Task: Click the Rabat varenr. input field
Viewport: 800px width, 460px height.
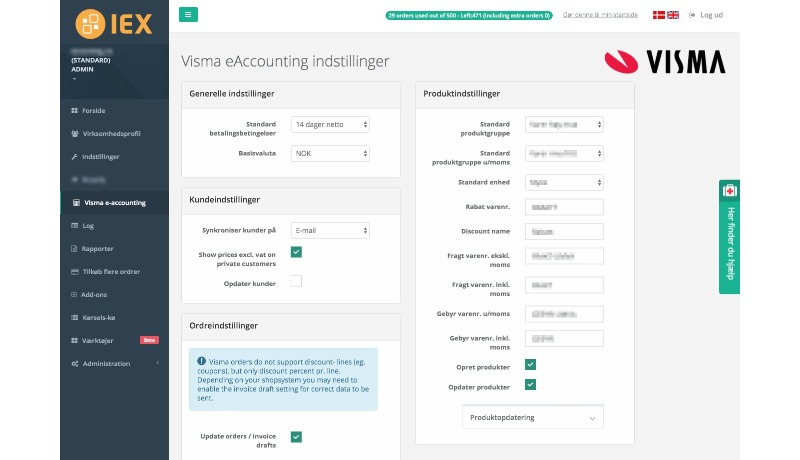Action: tap(564, 207)
